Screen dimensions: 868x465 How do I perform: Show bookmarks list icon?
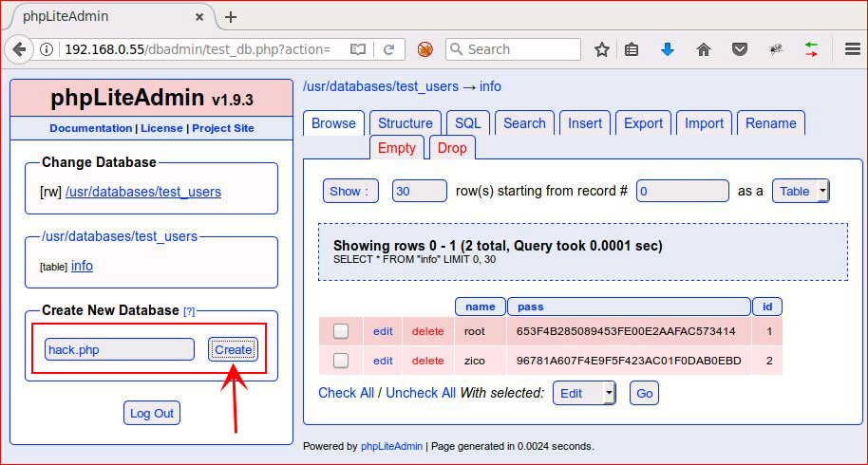tap(632, 49)
